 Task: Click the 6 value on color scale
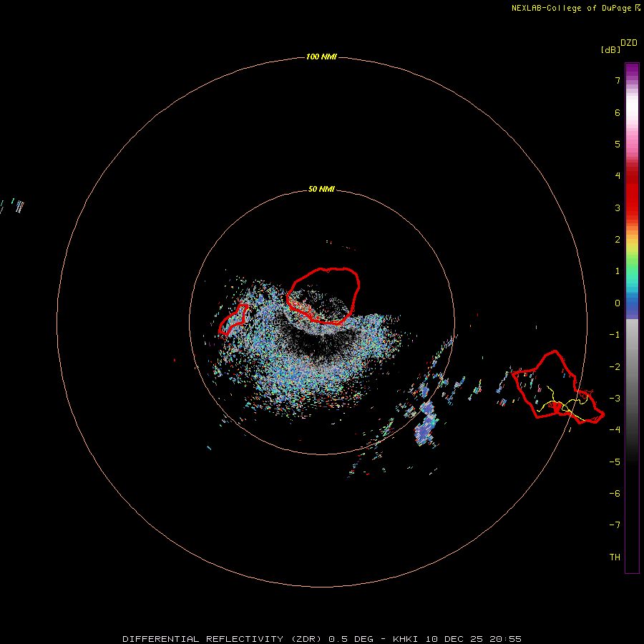point(618,112)
